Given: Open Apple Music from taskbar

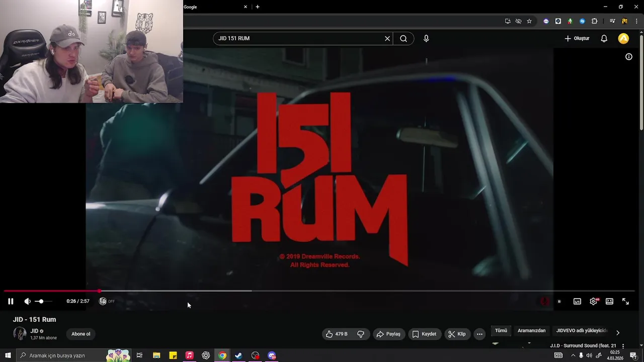Looking at the screenshot, I should click(189, 355).
